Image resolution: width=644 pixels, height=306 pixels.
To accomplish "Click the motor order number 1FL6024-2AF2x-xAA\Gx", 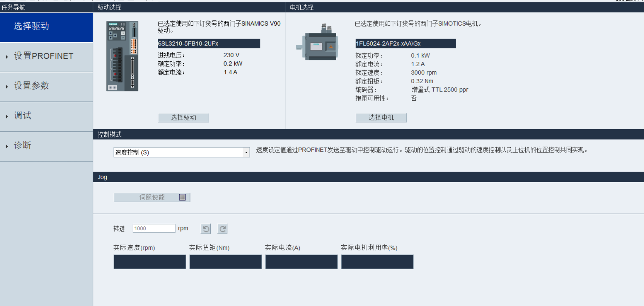I will 405,43.
